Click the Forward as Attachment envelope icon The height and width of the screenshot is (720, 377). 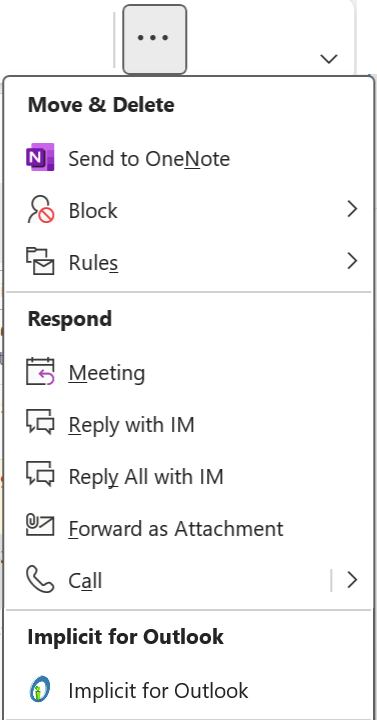pyautogui.click(x=40, y=526)
